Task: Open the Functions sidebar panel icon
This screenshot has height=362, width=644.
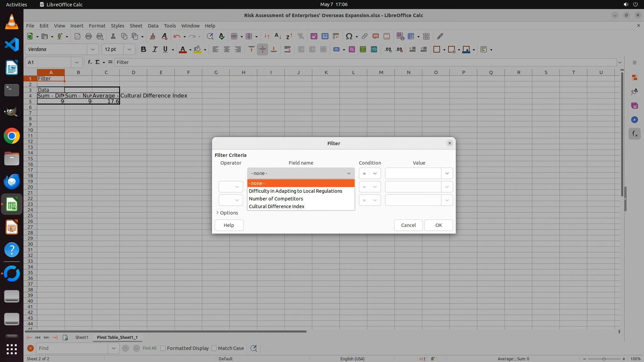Action: coord(634,134)
